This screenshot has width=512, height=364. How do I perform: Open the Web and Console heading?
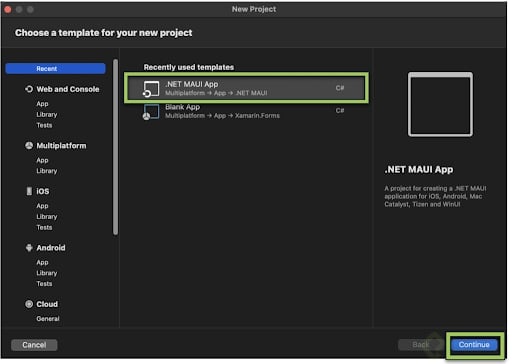click(x=68, y=89)
